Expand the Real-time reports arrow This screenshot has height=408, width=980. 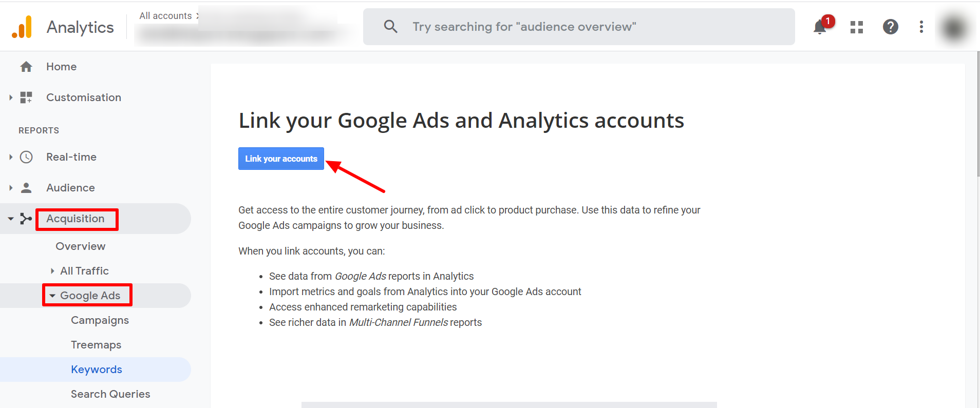11,157
